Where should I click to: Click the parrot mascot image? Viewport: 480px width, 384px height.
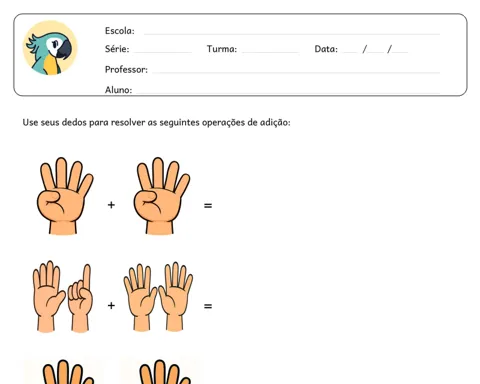pos(50,48)
